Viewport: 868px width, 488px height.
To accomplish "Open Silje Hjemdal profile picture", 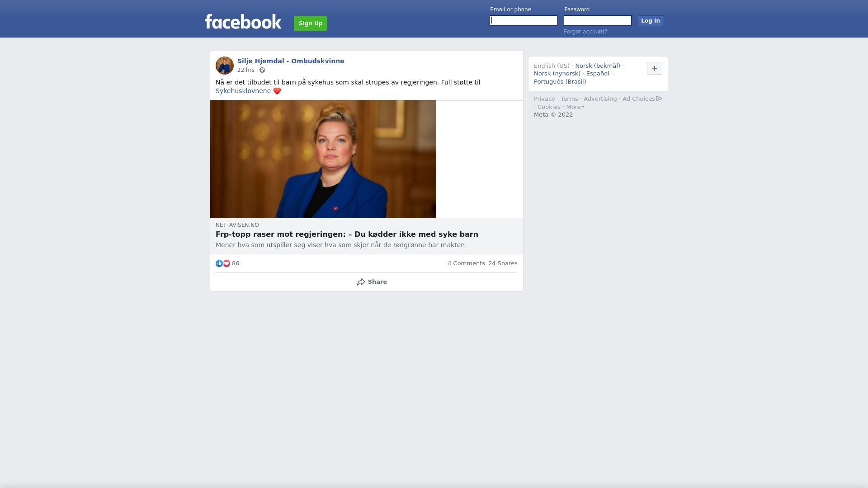I will (225, 66).
